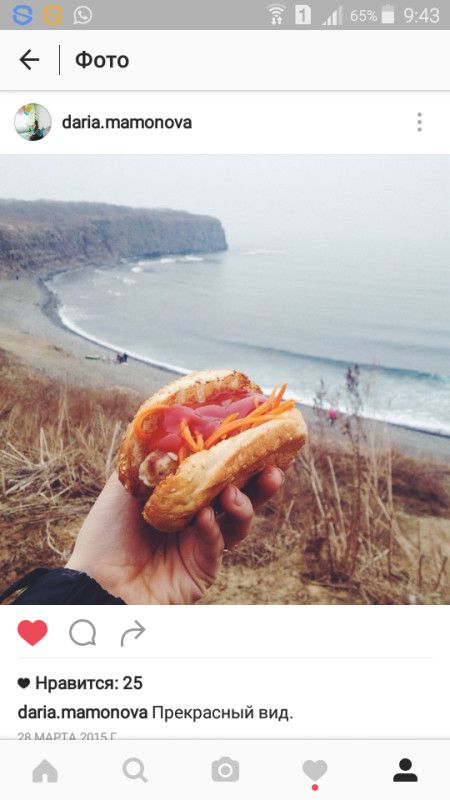Tap the post date text

point(67,736)
